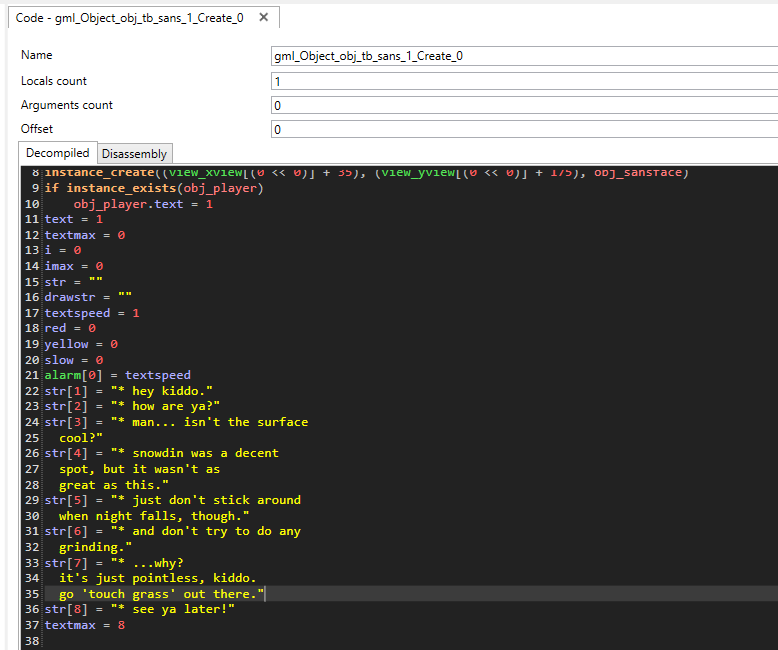Click 'imax = 0' on line 14

pyautogui.click(x=73, y=266)
